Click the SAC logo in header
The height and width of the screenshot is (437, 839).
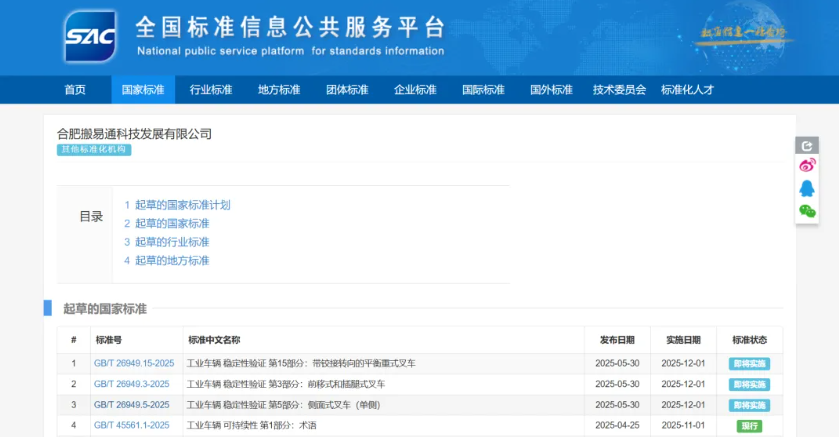[90, 37]
